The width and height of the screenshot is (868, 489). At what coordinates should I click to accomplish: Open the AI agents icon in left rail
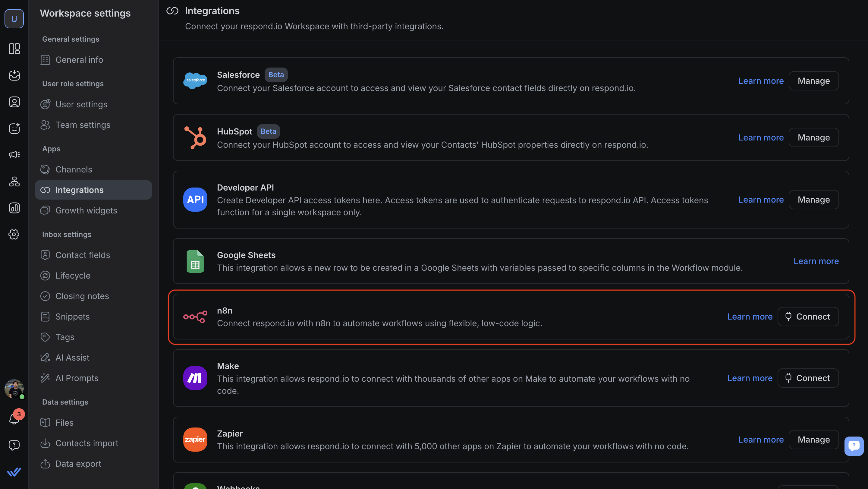click(14, 128)
